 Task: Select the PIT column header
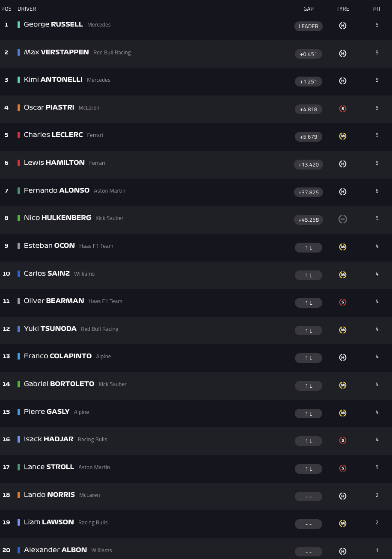(377, 9)
